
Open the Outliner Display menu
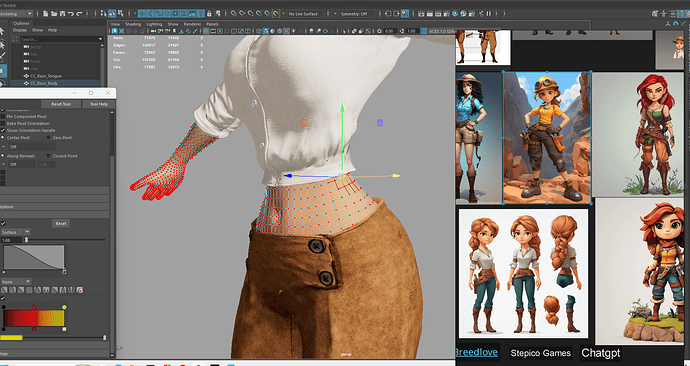(x=20, y=30)
